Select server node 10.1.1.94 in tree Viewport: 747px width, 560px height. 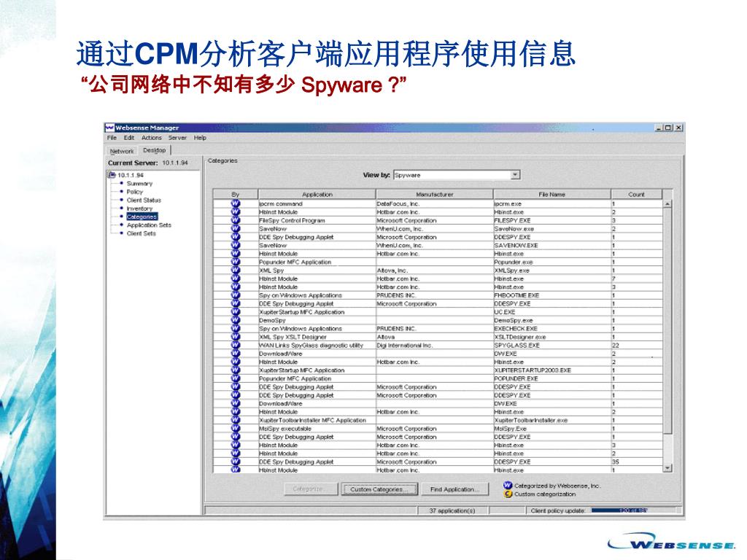[131, 175]
